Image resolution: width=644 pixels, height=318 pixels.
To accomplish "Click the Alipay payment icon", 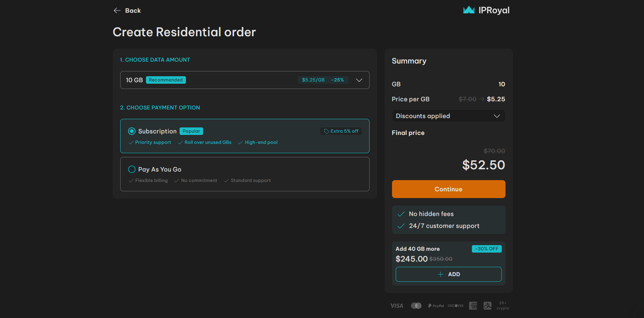I will coord(488,306).
